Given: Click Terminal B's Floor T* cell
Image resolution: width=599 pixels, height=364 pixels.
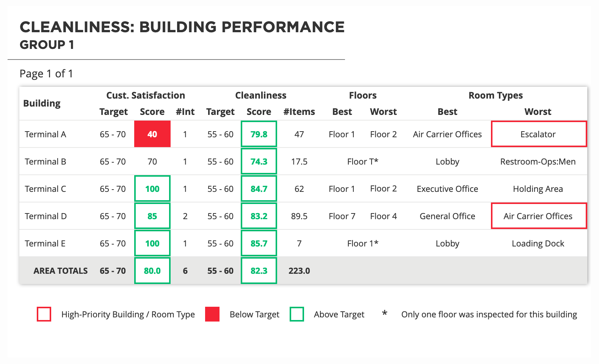Looking at the screenshot, I should (362, 162).
